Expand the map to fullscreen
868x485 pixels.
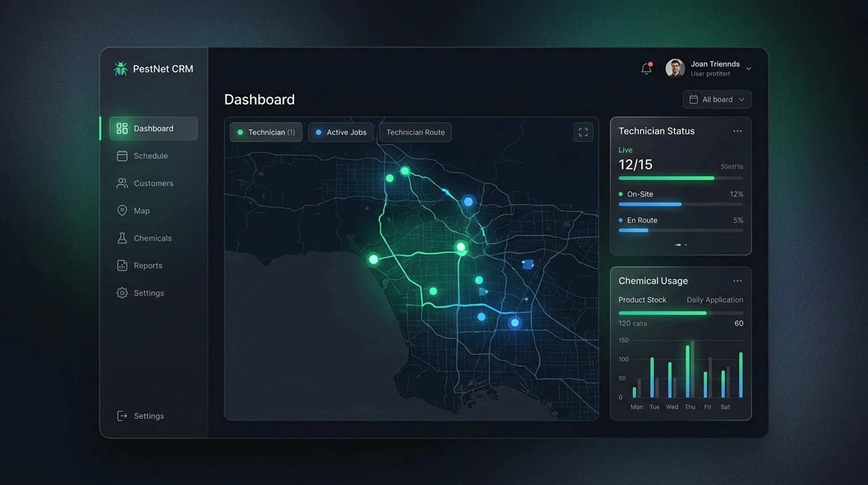(583, 132)
